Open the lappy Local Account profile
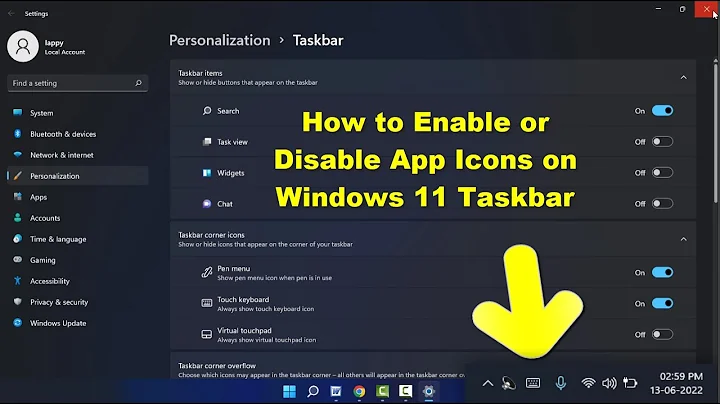Viewport: 720px width, 404px height. 65,47
